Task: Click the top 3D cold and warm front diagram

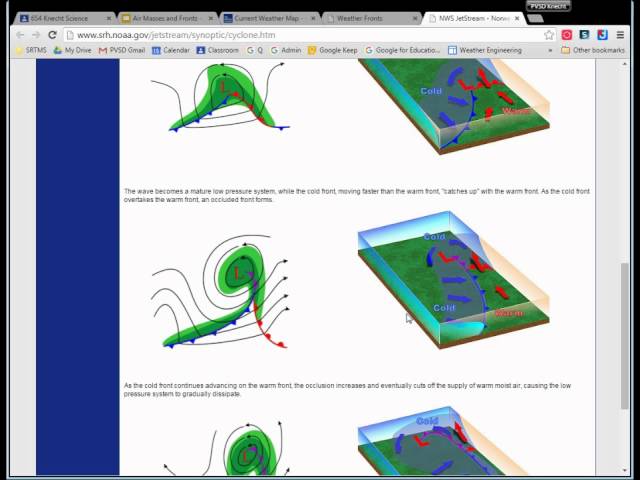Action: (x=455, y=106)
